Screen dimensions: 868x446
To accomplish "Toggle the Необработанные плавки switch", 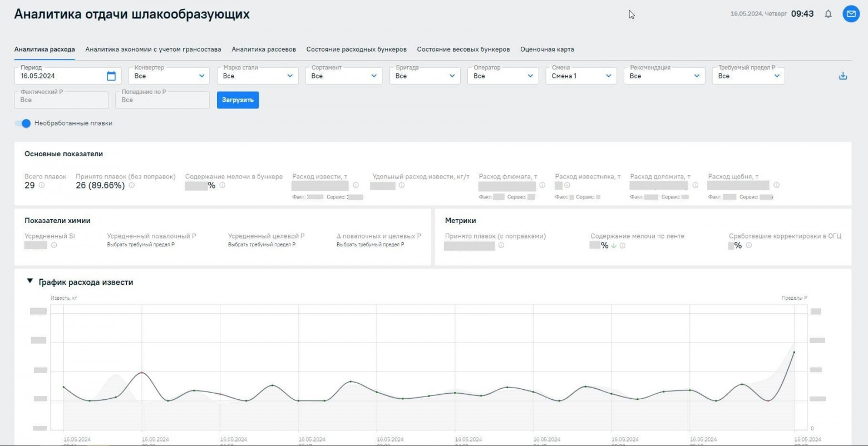I will [x=23, y=123].
